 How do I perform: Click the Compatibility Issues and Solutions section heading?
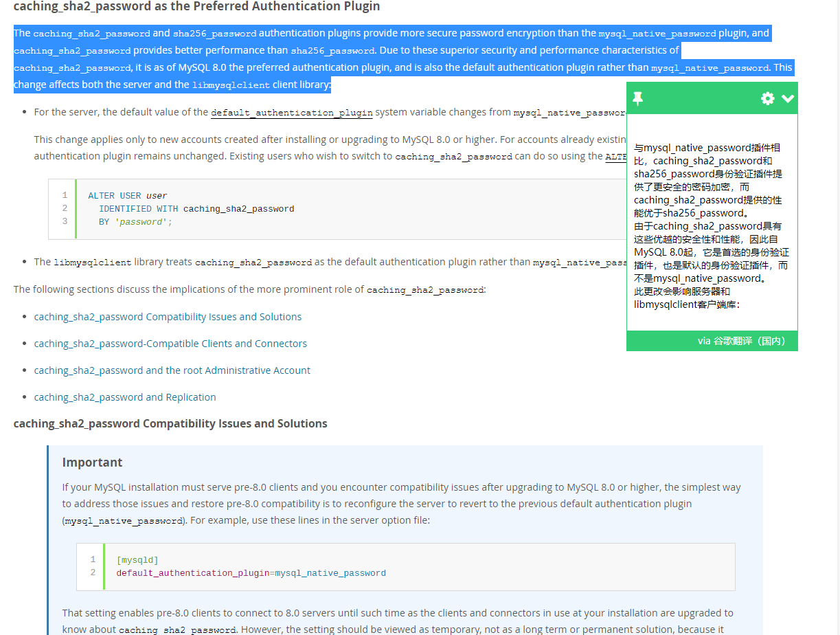tap(169, 423)
